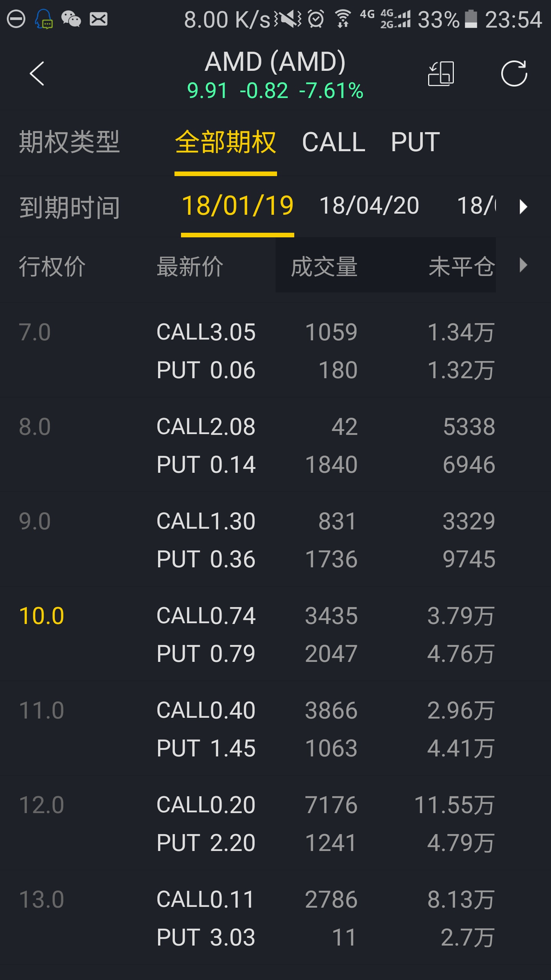This screenshot has height=980, width=551.
Task: Open the 12.0 strike PUT 2.20 row
Action: pos(275,843)
